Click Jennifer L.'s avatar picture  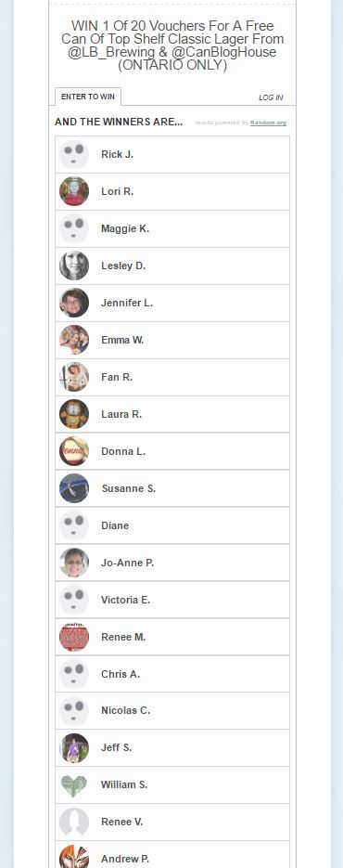[74, 303]
